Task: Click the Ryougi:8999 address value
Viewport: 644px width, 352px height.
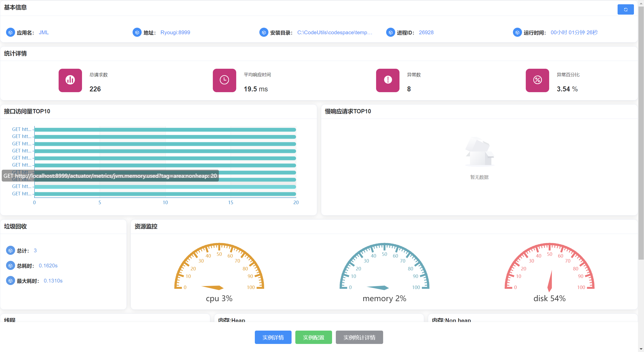Action: click(x=175, y=32)
